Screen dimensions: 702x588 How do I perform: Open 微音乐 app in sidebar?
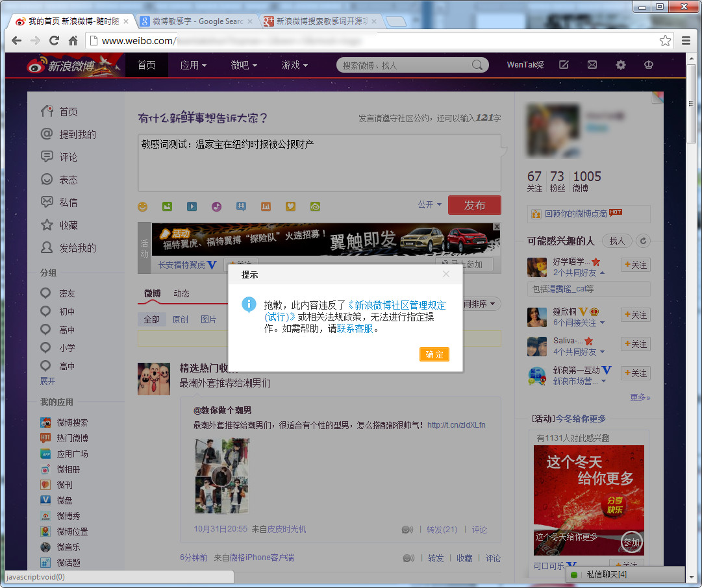[60, 547]
